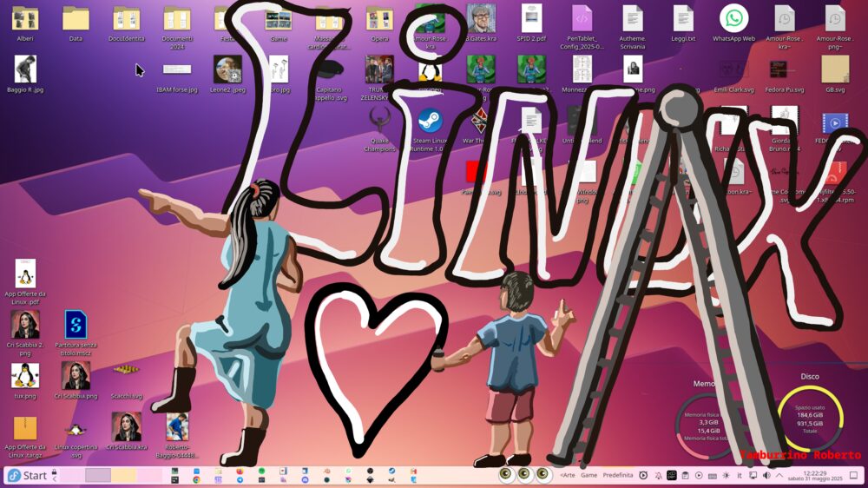Select the IBAM forse.jpg file
868x488 pixels.
[x=177, y=77]
